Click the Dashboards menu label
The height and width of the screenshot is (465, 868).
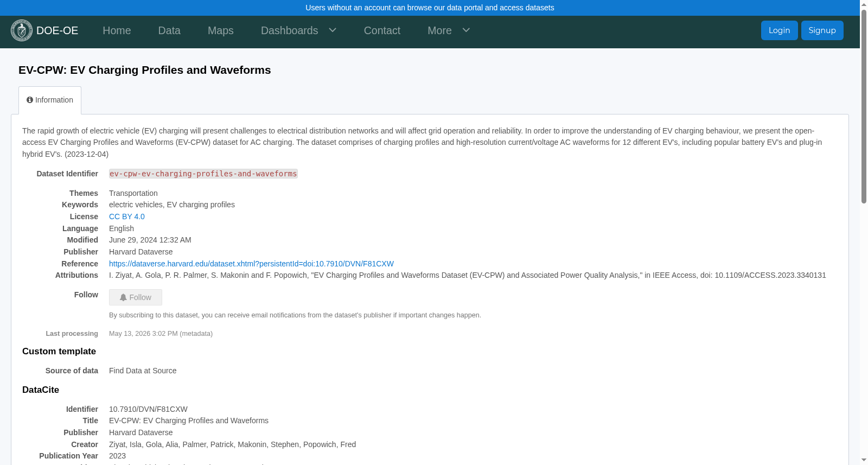(x=290, y=30)
